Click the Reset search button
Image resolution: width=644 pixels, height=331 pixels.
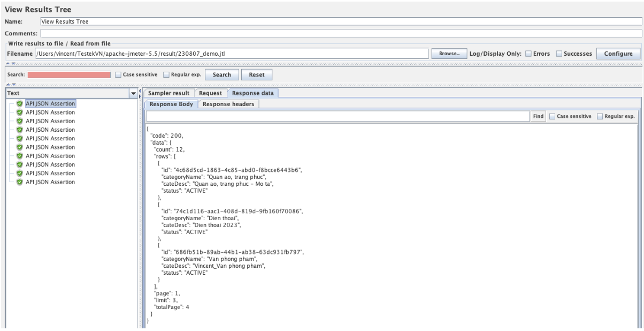pos(257,75)
